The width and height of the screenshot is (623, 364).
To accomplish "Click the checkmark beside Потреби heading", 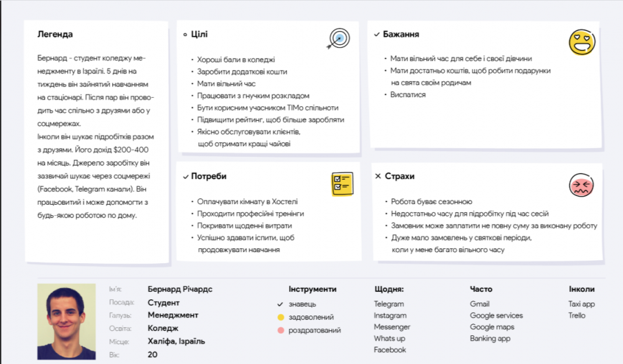I will (185, 177).
